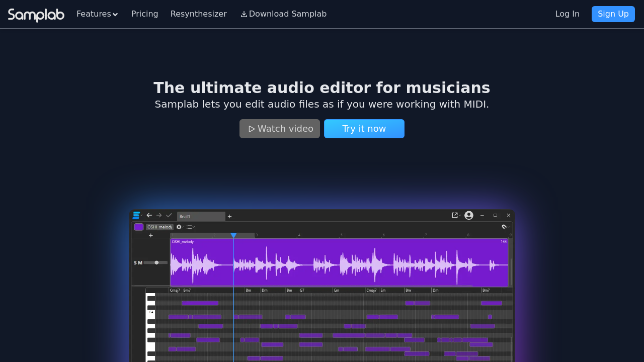This screenshot has width=644, height=362.
Task: Click the checkmark icon beside redo arrow
Action: pos(169,215)
